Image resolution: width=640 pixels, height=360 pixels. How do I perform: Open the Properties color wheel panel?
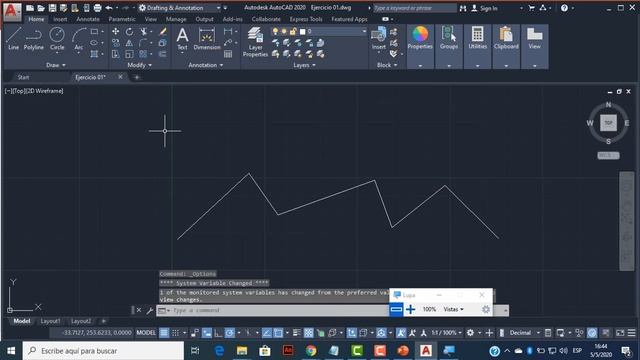[x=420, y=46]
